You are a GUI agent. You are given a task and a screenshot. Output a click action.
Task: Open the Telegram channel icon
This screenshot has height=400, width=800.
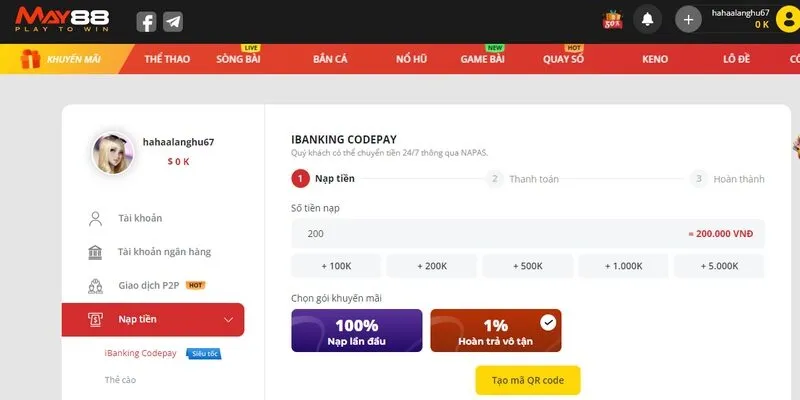click(173, 21)
